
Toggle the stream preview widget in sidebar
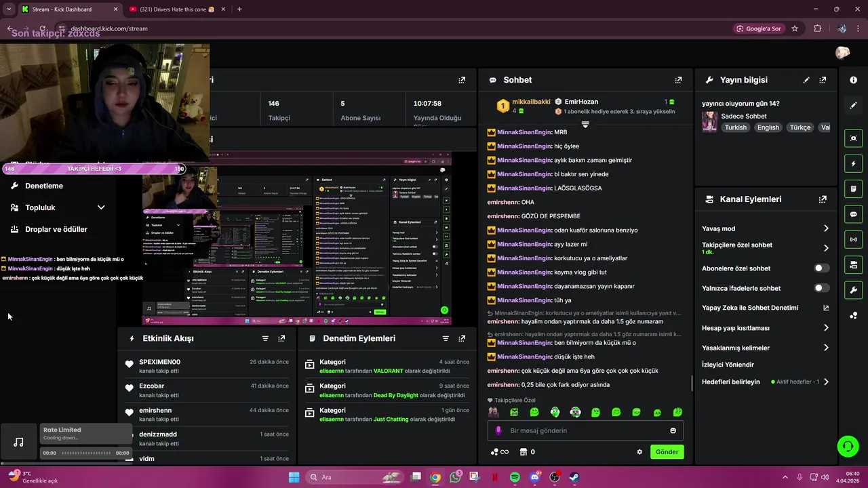854,138
